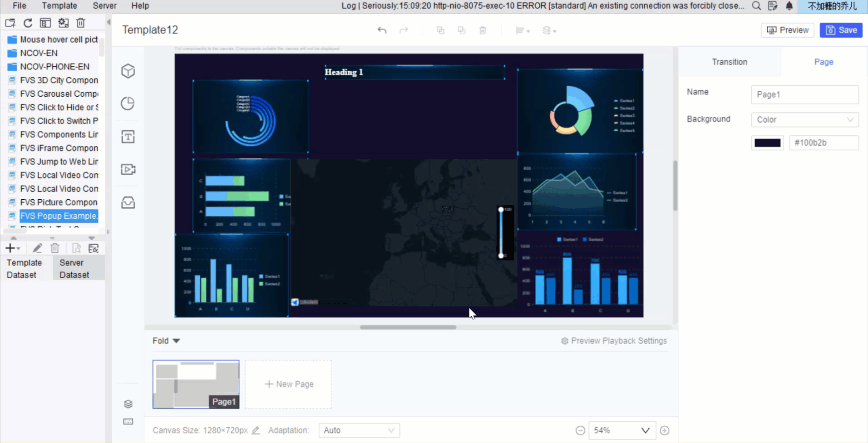Edit the canvas size pencil icon
The width and height of the screenshot is (868, 443).
(x=256, y=430)
